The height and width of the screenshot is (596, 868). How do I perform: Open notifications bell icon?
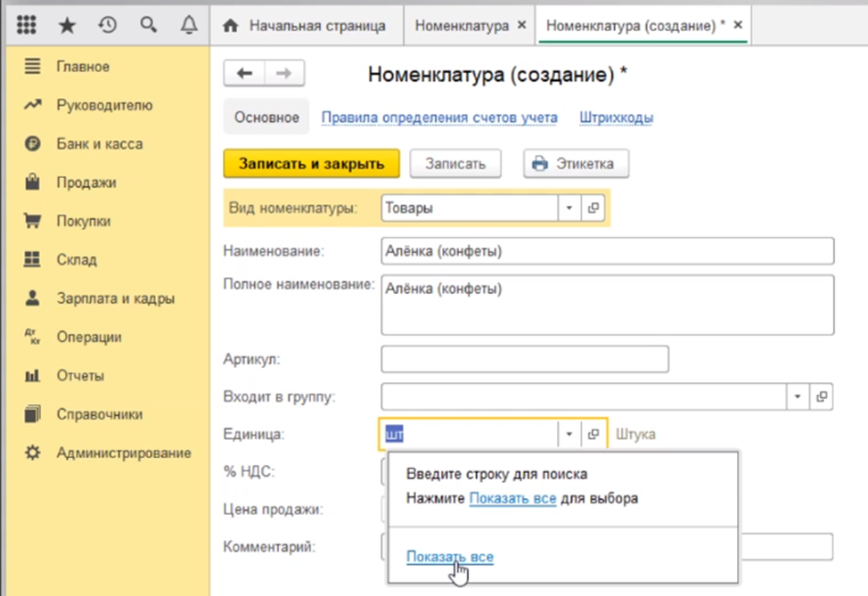[189, 26]
